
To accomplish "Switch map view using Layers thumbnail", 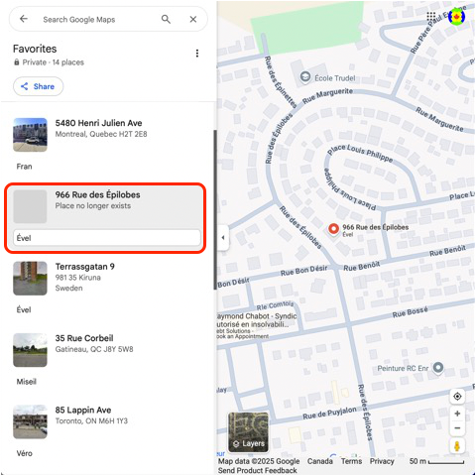I will point(248,431).
